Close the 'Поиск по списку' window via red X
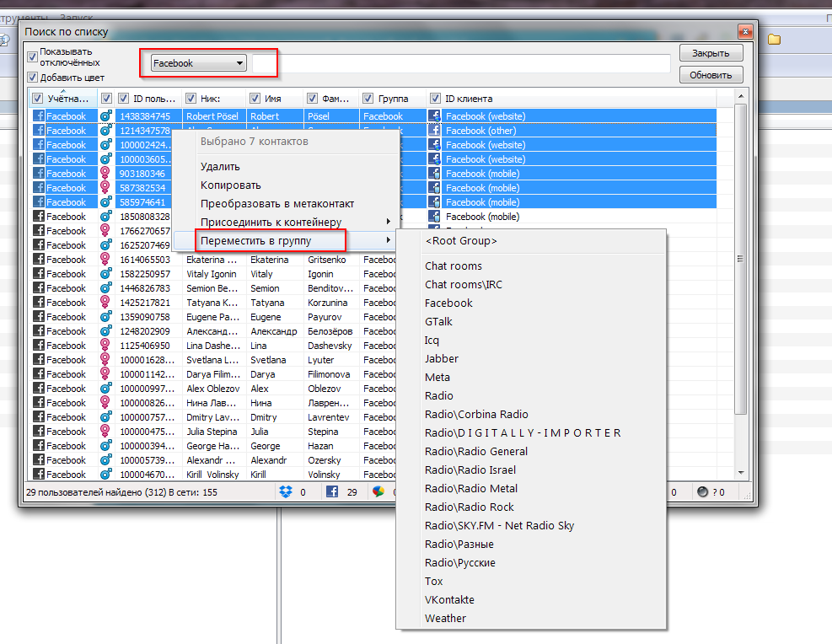The image size is (832, 644). [x=745, y=32]
